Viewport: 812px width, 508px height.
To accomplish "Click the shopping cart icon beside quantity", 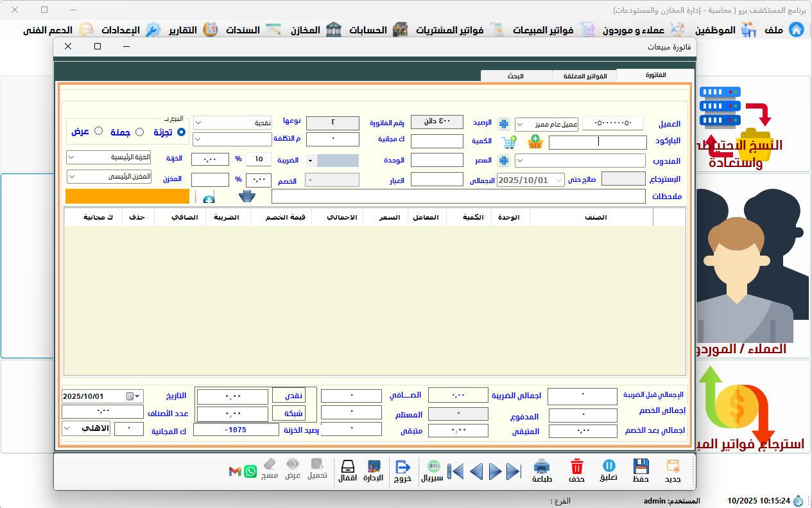I will coord(509,142).
